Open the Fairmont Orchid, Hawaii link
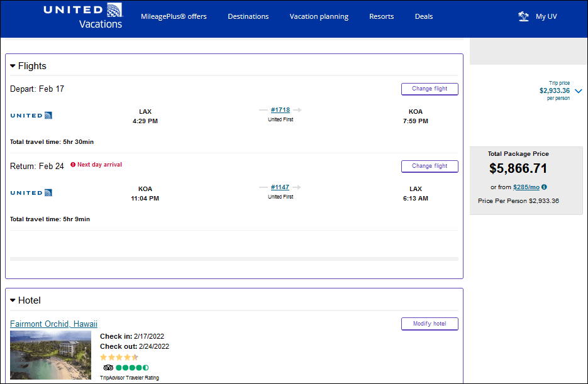The image size is (588, 384). point(53,324)
